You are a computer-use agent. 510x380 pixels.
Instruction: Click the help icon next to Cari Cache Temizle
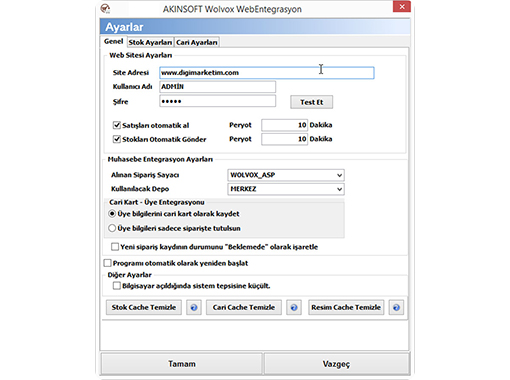294,307
